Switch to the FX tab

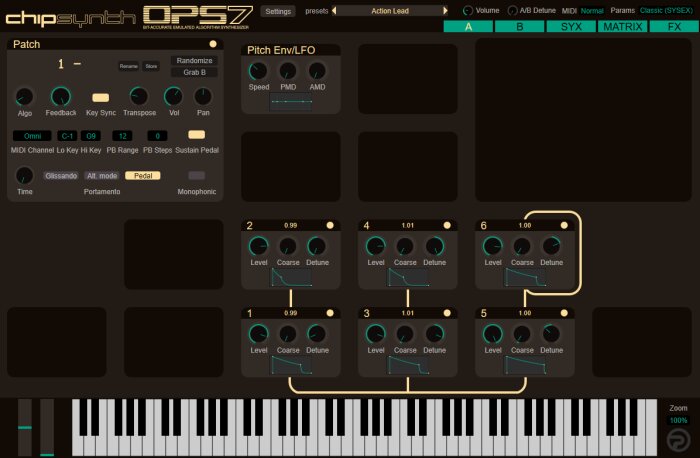pyautogui.click(x=674, y=26)
